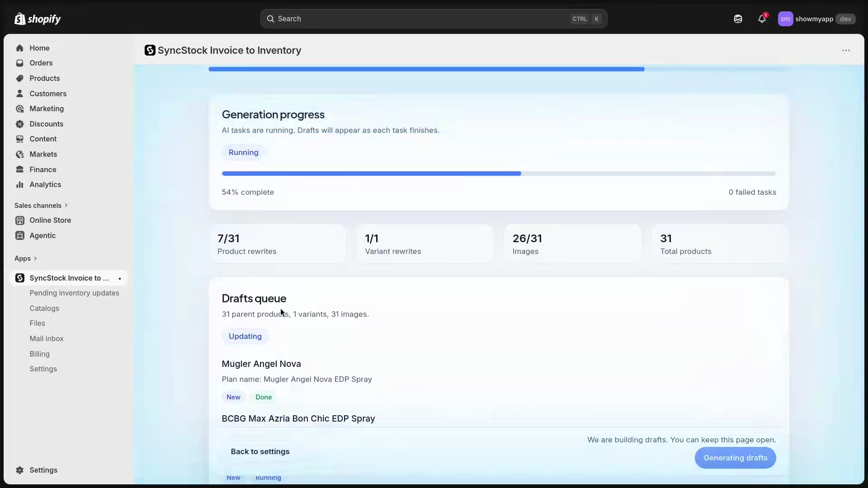
Task: Open the notifications bell
Action: coord(762,19)
